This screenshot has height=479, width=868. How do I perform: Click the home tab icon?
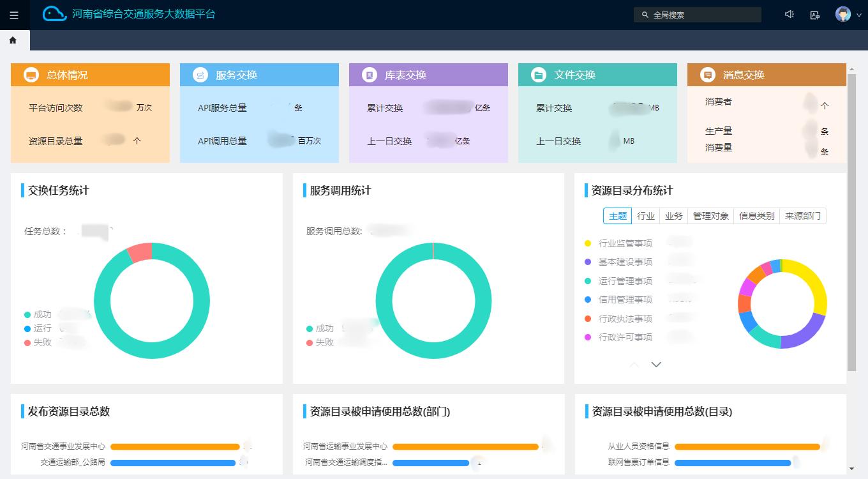click(x=13, y=40)
